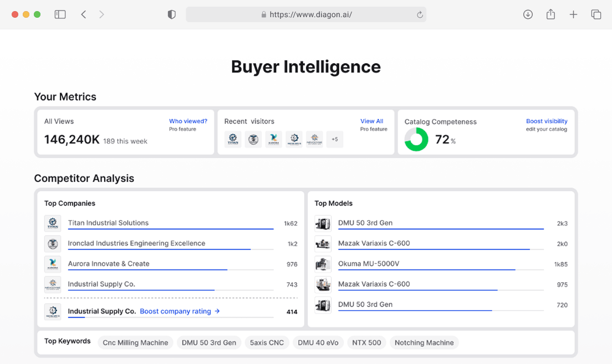
Task: Open DMU 50 3rd Gen 720 thumbnail
Action: [323, 305]
